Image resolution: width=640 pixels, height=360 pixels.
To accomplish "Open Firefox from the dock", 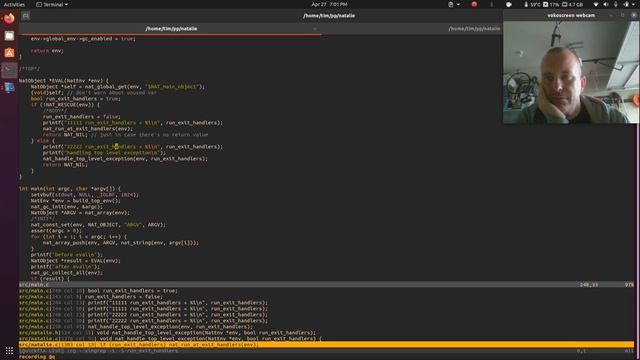I will coord(9,18).
